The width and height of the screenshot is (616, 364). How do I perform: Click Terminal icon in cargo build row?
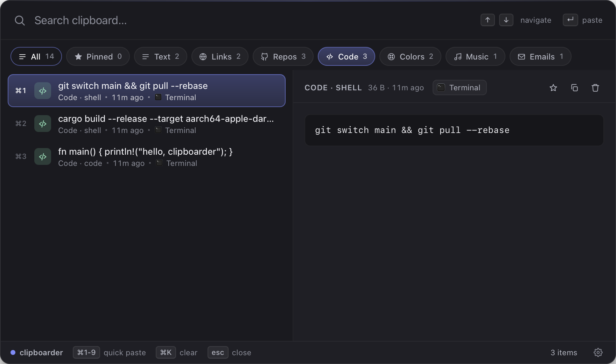pos(158,130)
